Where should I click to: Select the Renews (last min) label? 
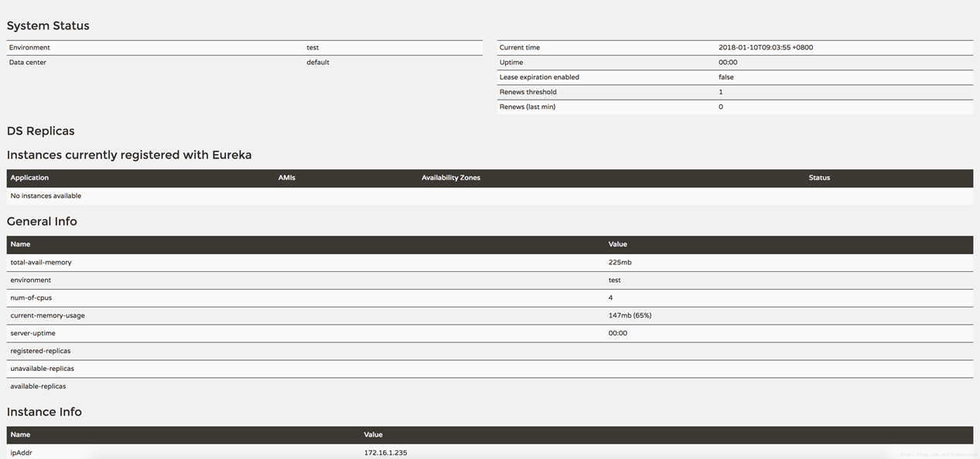[x=527, y=107]
